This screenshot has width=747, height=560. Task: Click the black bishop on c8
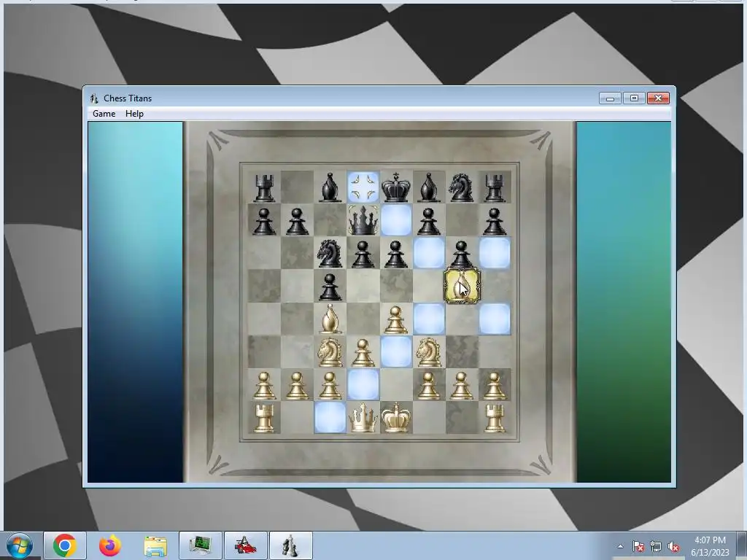pyautogui.click(x=330, y=187)
